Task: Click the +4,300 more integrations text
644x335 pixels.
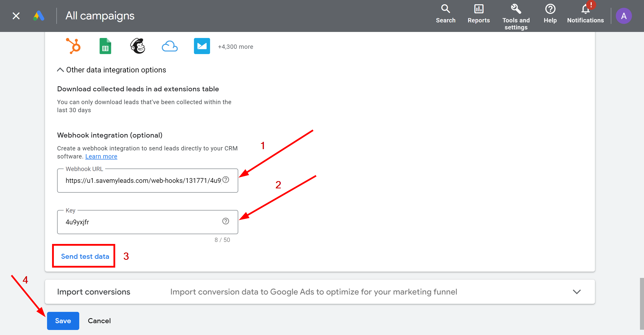Action: [235, 47]
